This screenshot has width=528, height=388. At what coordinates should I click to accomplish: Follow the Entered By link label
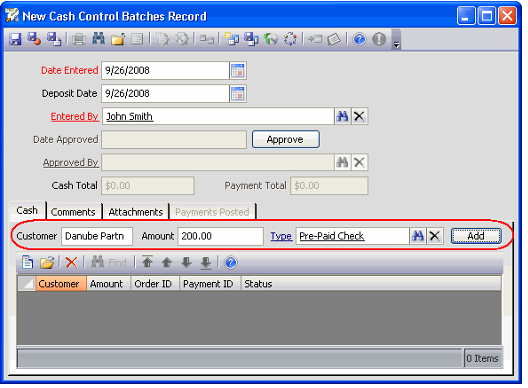74,117
